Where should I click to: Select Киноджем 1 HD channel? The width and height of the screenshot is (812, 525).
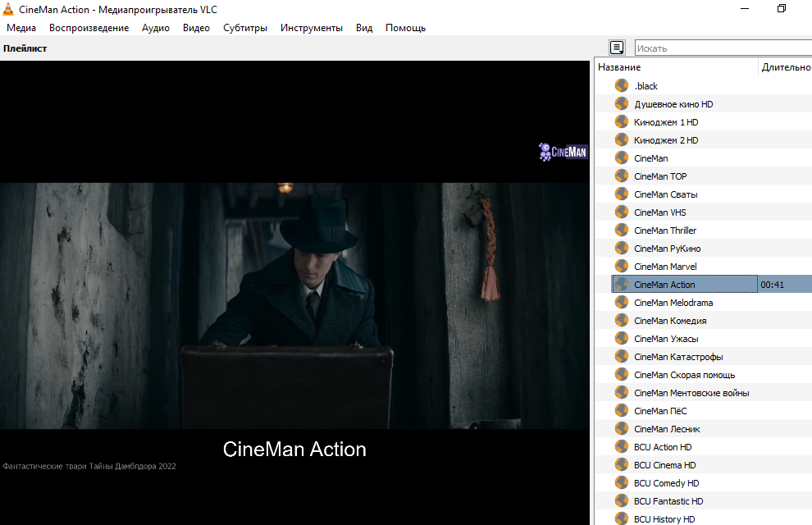666,122
